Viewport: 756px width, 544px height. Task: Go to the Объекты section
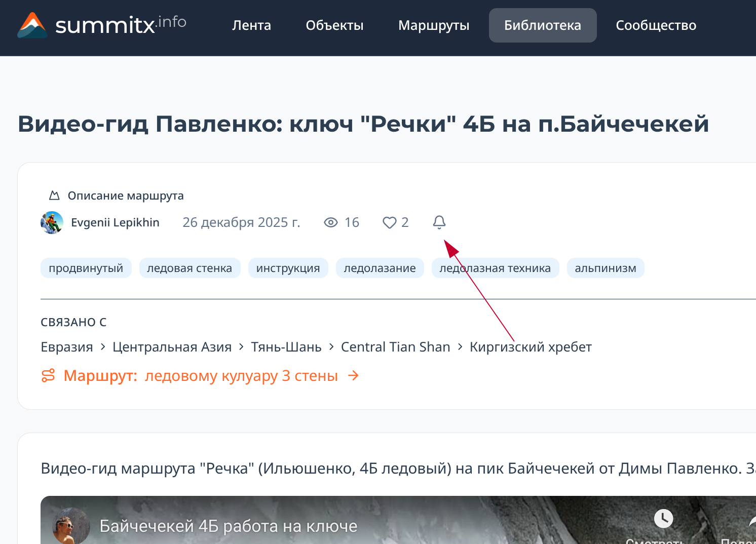click(334, 25)
